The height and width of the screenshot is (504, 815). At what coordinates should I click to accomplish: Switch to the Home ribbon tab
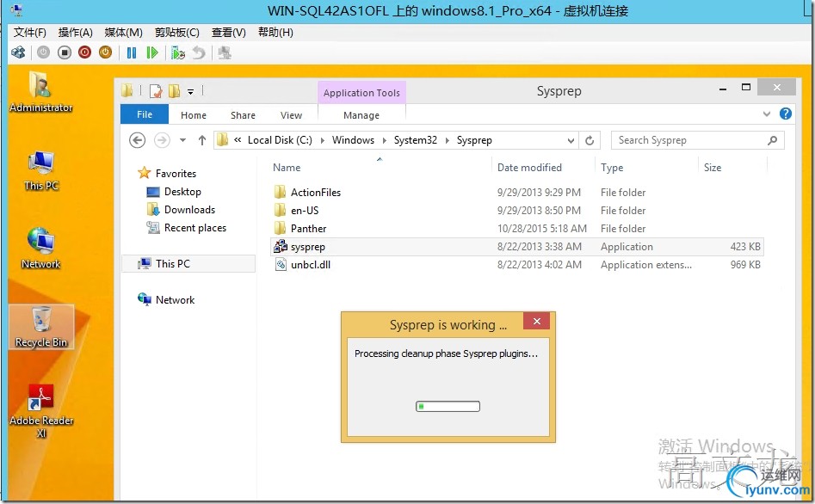194,115
